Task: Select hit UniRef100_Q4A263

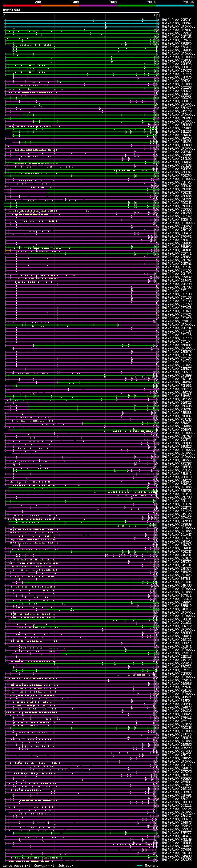Action: [x=177, y=139]
